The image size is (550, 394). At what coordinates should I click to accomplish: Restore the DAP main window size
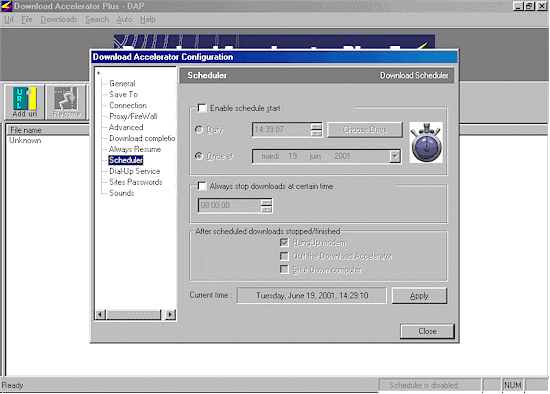pos(529,6)
